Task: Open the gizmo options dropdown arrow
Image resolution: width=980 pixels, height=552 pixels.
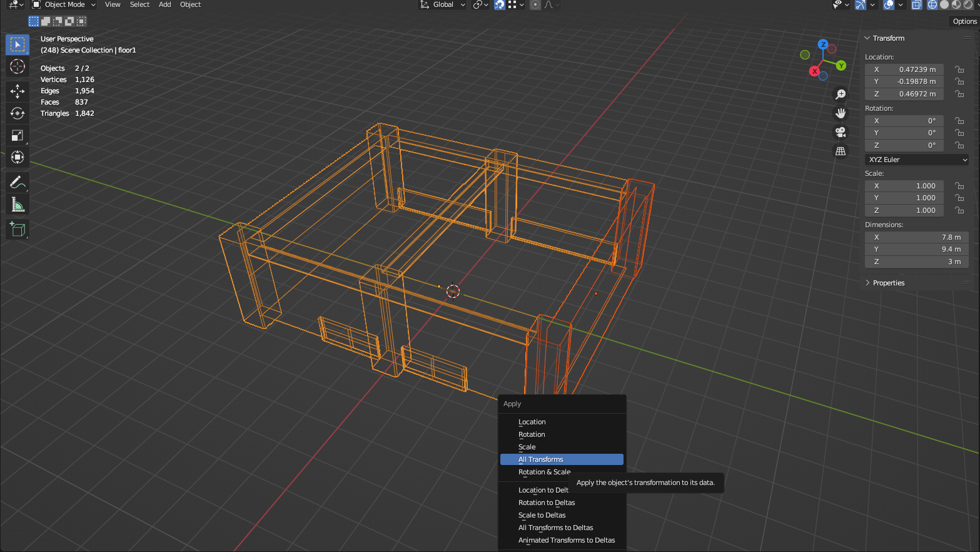Action: pos(872,4)
